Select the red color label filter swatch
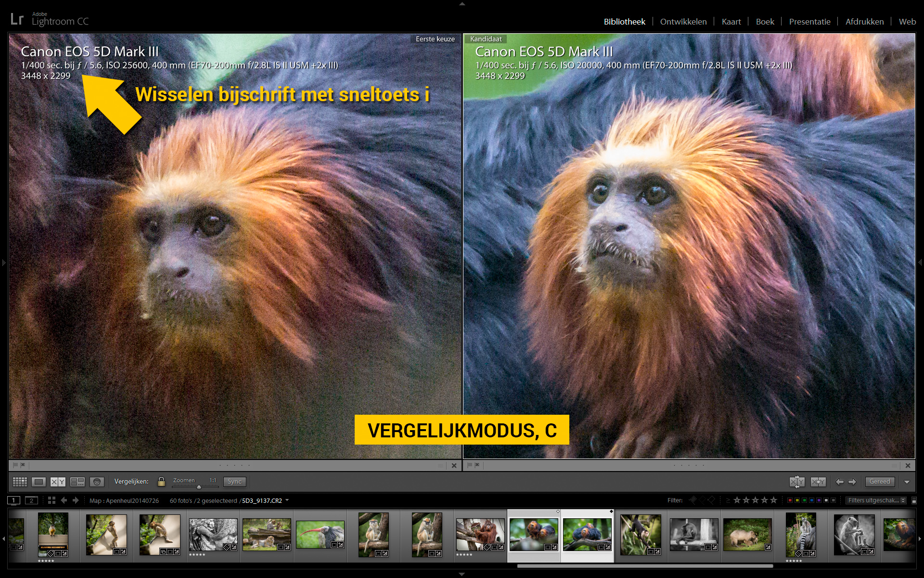This screenshot has height=578, width=924. click(x=790, y=500)
